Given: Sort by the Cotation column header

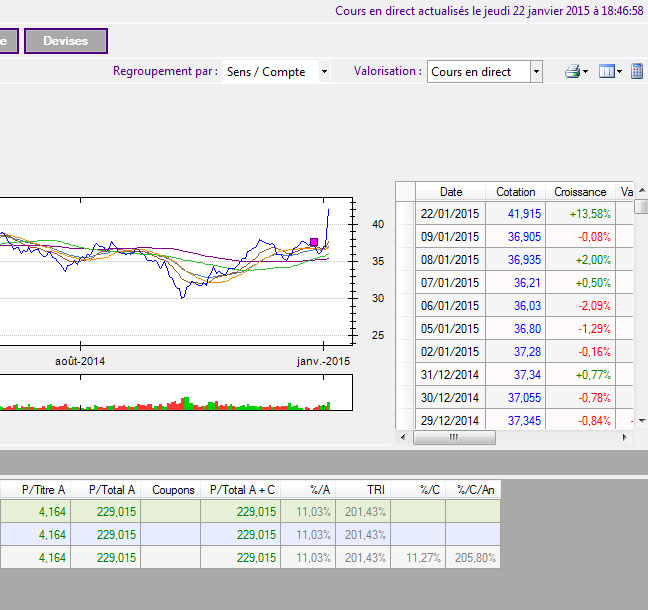Looking at the screenshot, I should pyautogui.click(x=516, y=191).
